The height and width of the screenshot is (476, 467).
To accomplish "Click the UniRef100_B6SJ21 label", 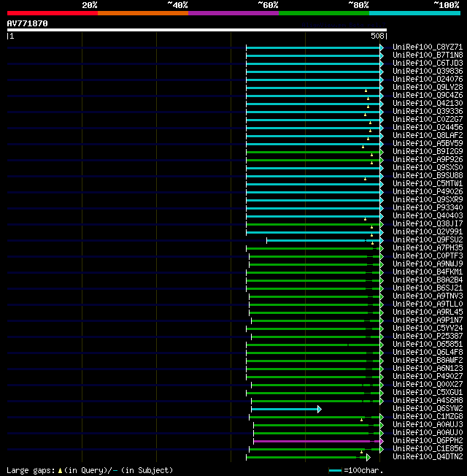I will click(428, 288).
